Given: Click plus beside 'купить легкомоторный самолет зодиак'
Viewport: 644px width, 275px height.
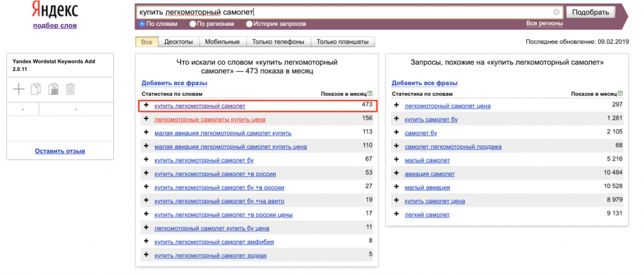Looking at the screenshot, I should tap(146, 254).
